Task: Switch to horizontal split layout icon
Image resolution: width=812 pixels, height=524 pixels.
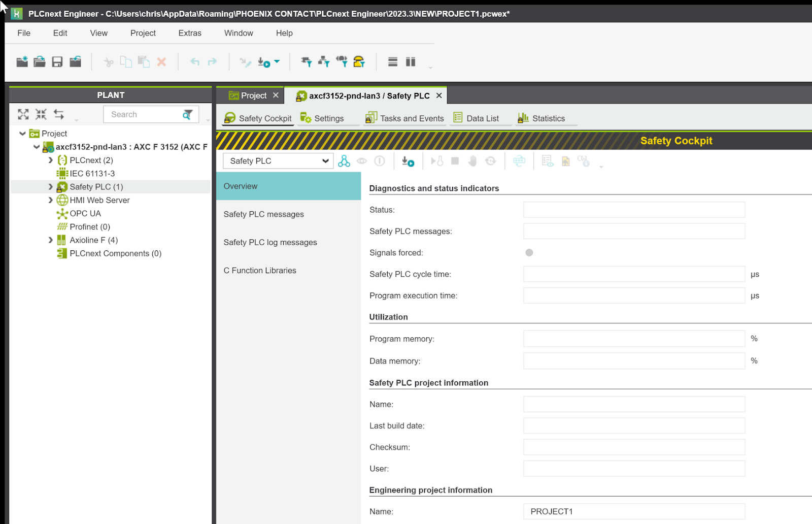Action: 393,62
